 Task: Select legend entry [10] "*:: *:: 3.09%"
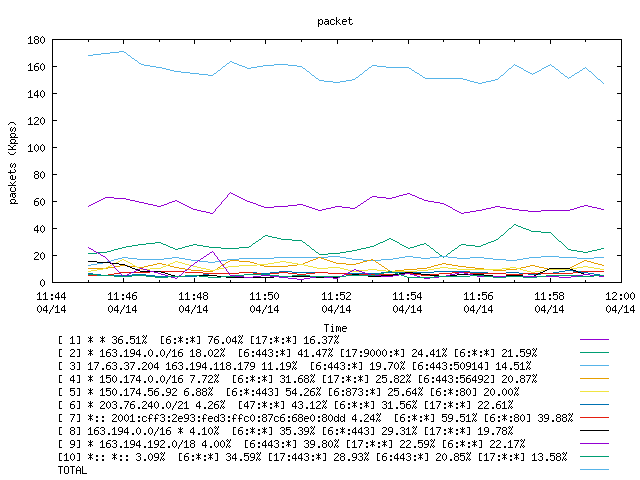pos(313,457)
